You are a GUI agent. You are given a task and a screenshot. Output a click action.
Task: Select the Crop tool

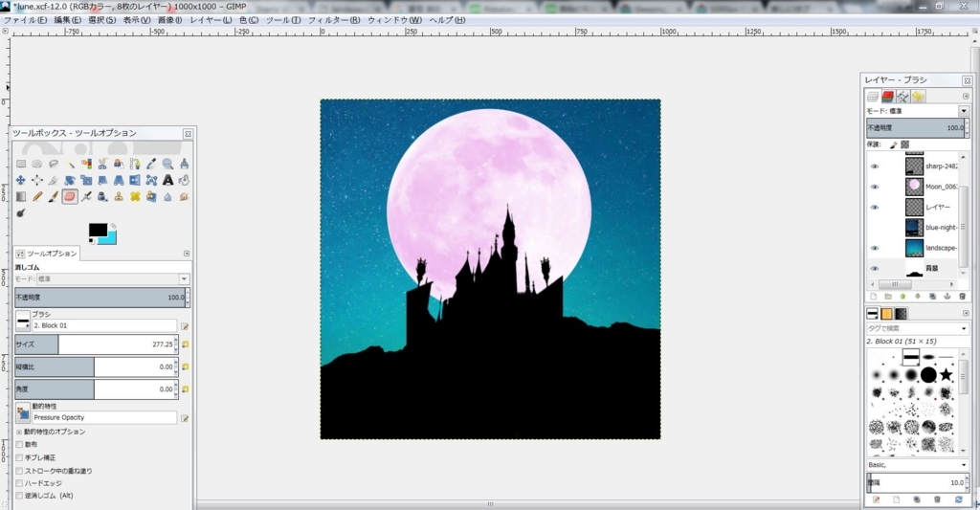tap(54, 180)
